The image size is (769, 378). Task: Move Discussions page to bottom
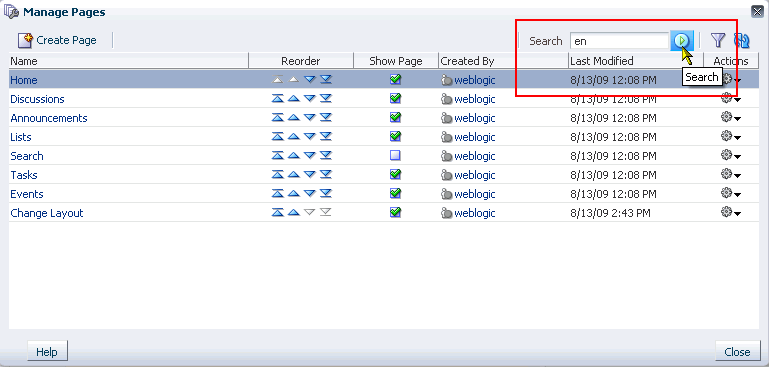326,99
